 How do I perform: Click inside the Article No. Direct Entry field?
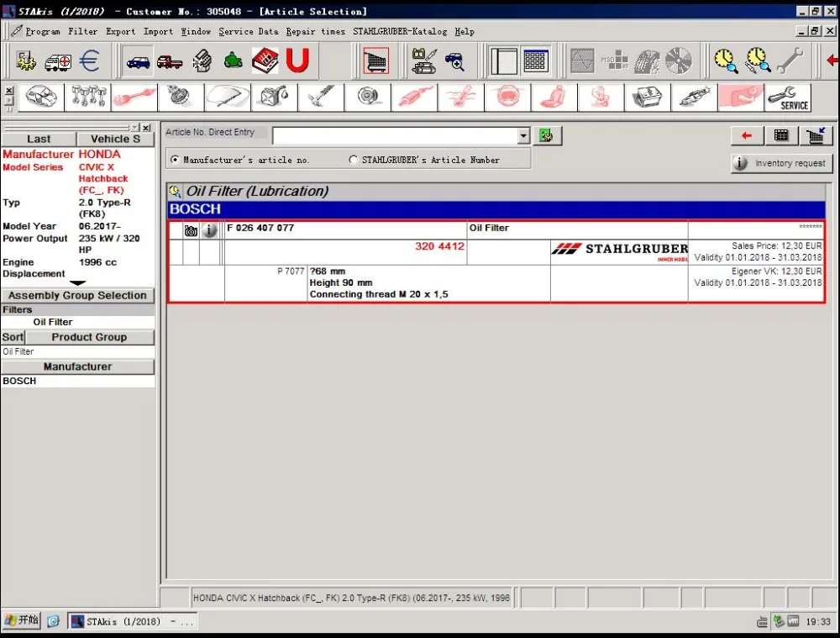tap(396, 136)
